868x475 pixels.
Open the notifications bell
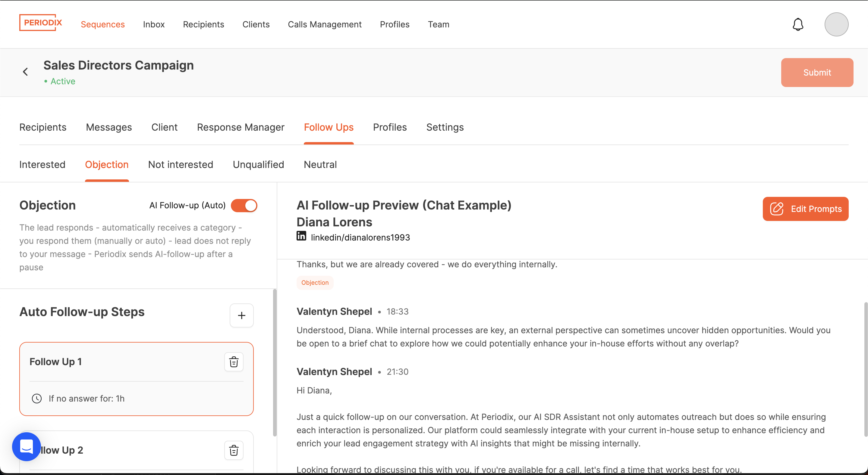pyautogui.click(x=797, y=24)
